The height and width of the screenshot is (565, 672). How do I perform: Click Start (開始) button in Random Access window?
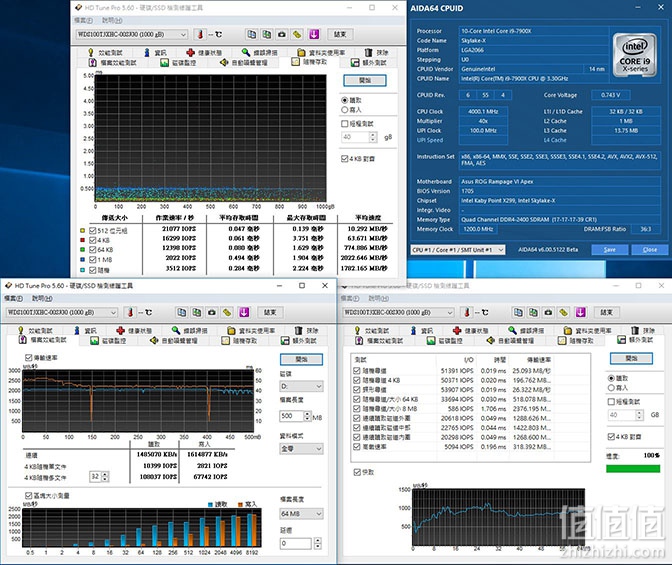click(x=365, y=80)
